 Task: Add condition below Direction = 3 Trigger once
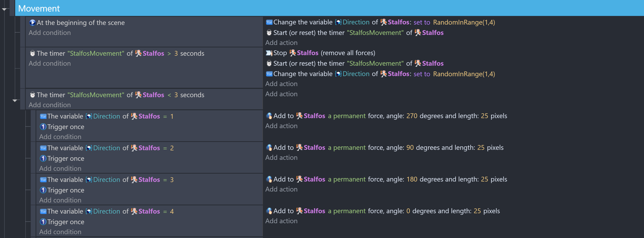(x=60, y=200)
